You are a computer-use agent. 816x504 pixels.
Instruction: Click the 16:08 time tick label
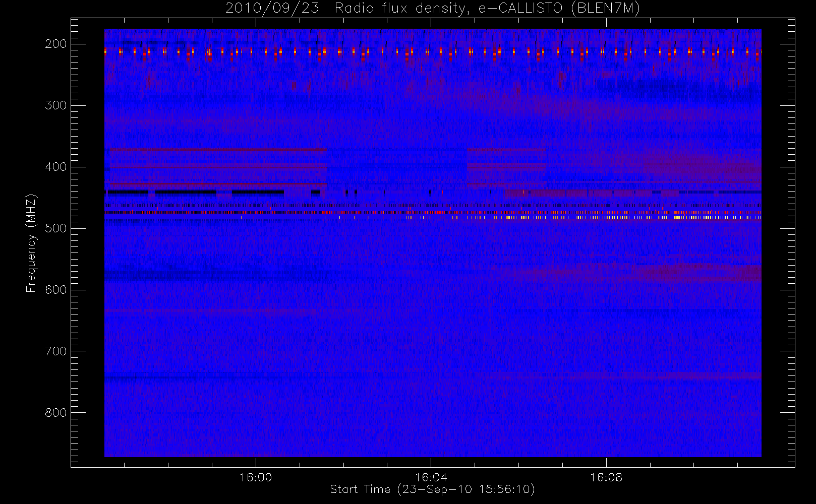606,477
